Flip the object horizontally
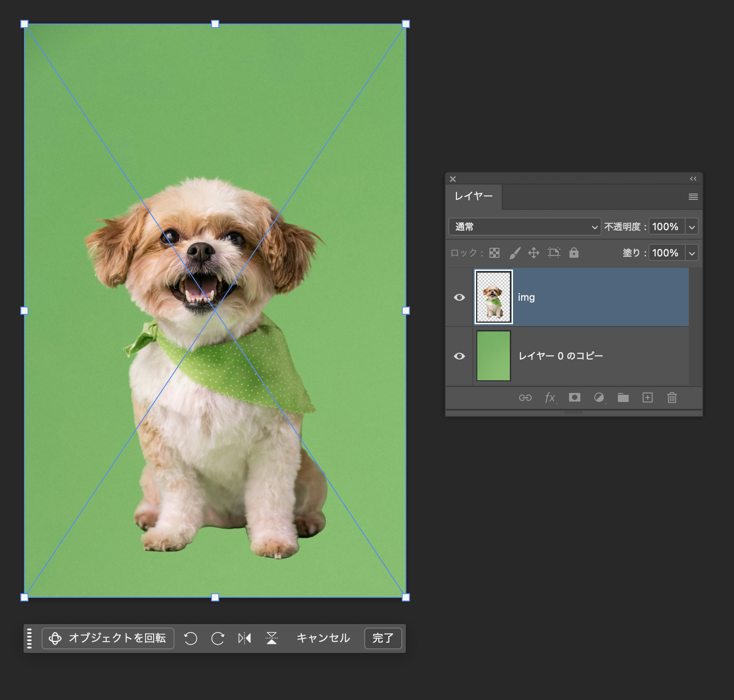This screenshot has width=734, height=700. pyautogui.click(x=245, y=639)
